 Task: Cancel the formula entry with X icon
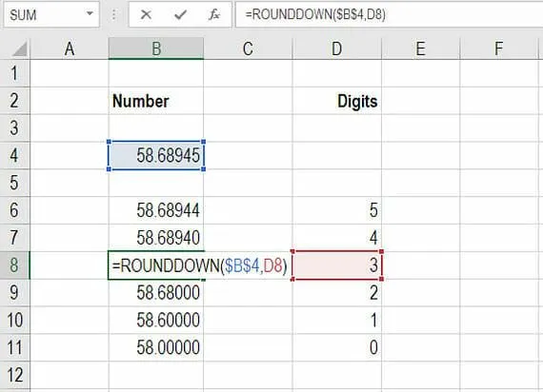[146, 14]
